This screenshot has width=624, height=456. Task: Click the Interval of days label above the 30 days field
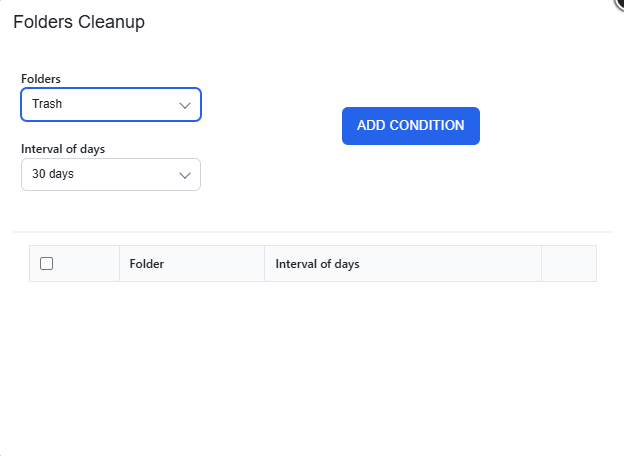click(x=63, y=149)
